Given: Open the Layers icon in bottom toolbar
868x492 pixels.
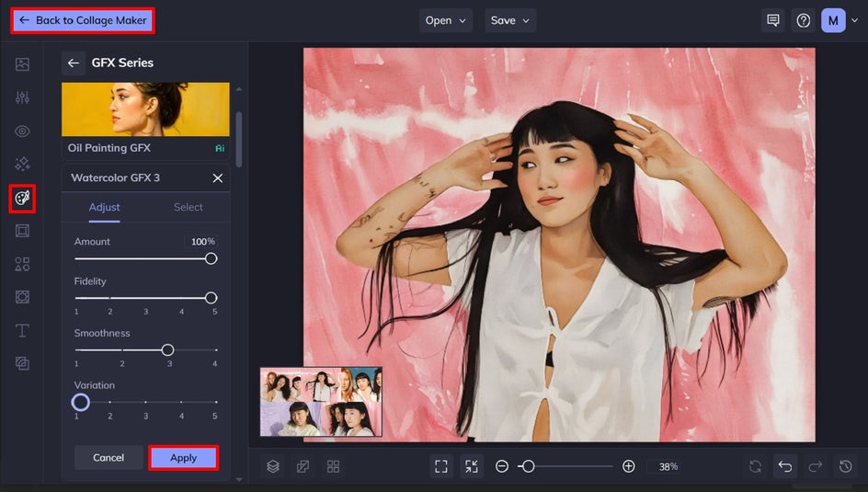Looking at the screenshot, I should coord(273,466).
